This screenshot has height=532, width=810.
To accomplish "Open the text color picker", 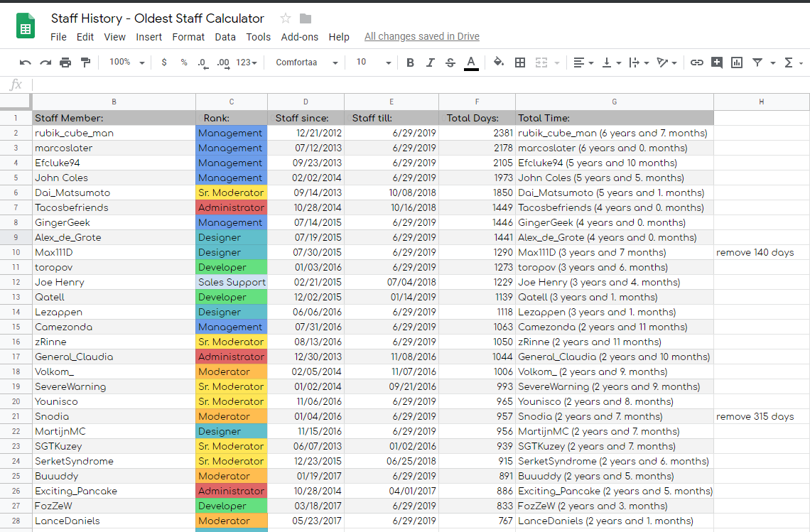I will coord(470,63).
